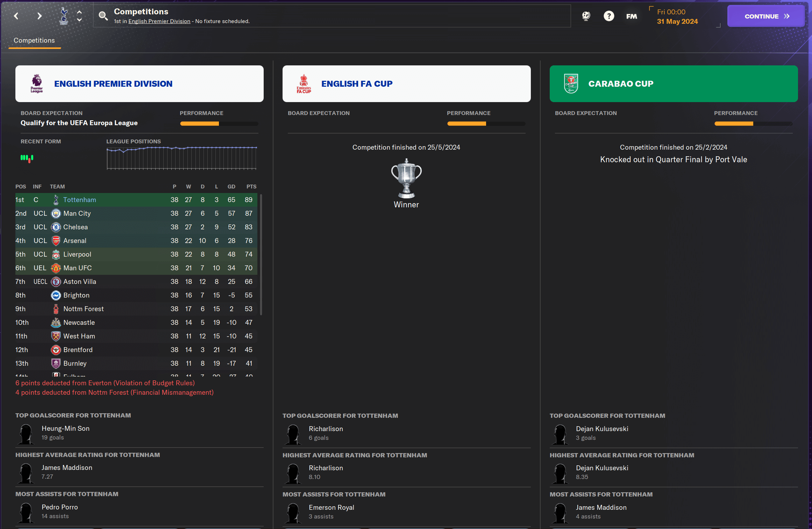812x529 pixels.
Task: Open the Tottenham club crest menu
Action: tap(64, 16)
